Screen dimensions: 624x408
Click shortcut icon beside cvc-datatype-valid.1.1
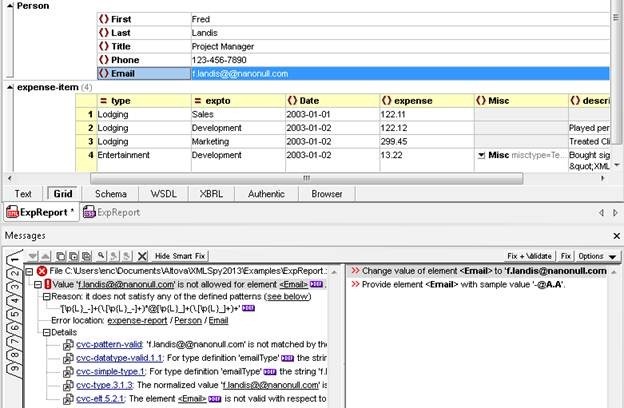click(68, 358)
